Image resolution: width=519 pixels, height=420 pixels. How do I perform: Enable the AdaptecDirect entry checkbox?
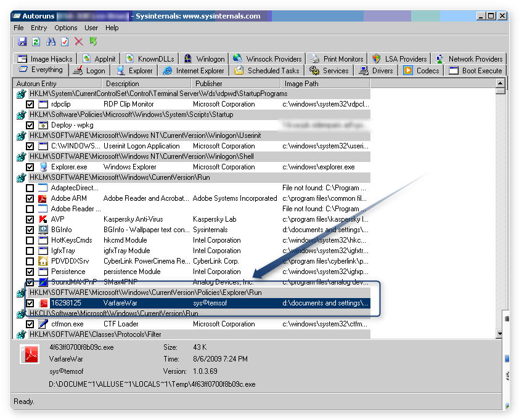pos(30,188)
